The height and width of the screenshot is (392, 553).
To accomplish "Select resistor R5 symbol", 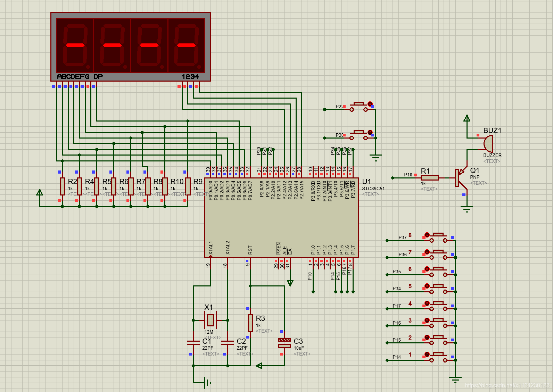I will coord(97,186).
